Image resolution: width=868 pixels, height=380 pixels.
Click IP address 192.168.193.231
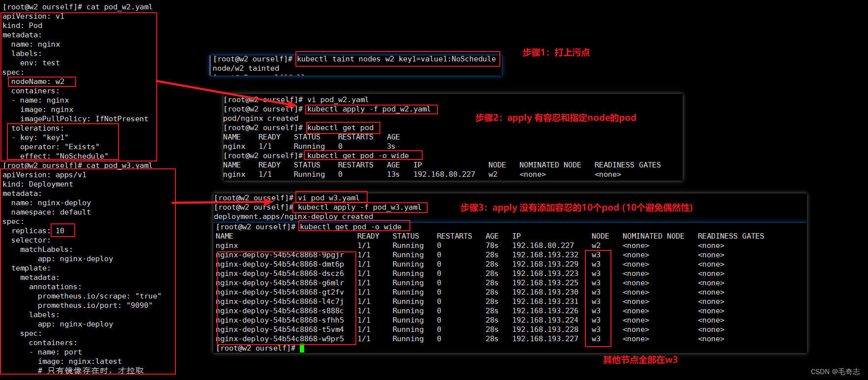[x=546, y=301]
